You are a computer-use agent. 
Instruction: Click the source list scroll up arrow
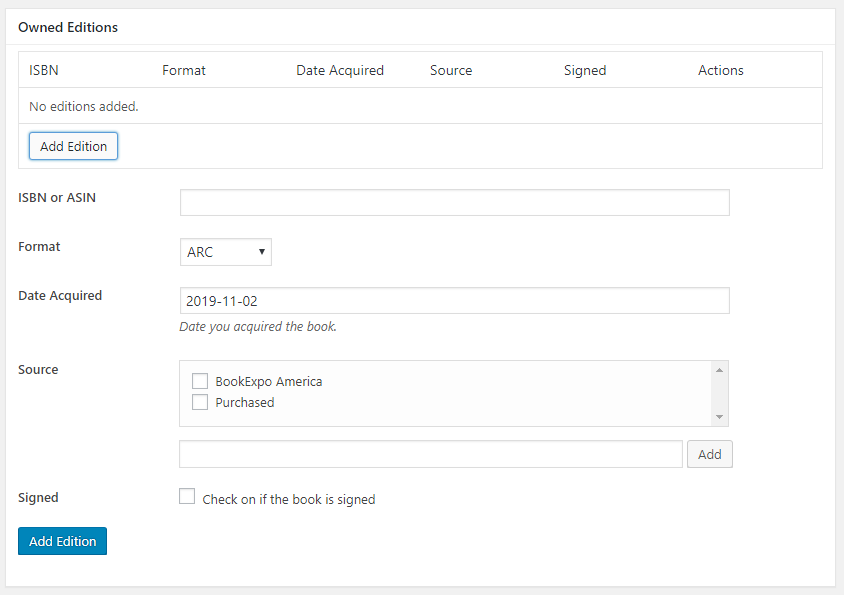pyautogui.click(x=719, y=370)
